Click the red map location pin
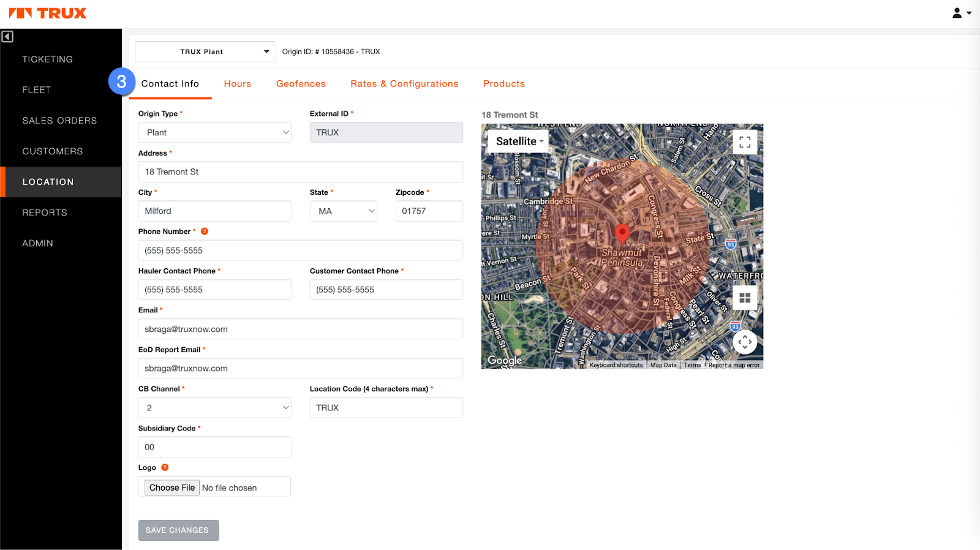 click(622, 233)
